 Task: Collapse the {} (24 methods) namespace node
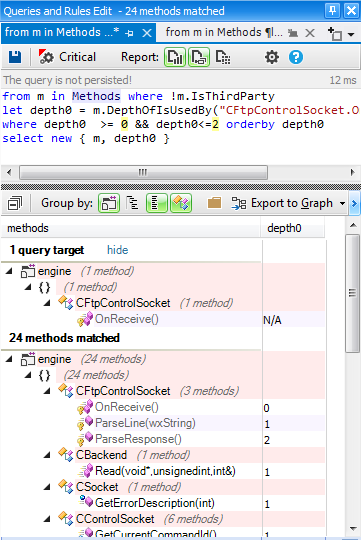coord(28,375)
